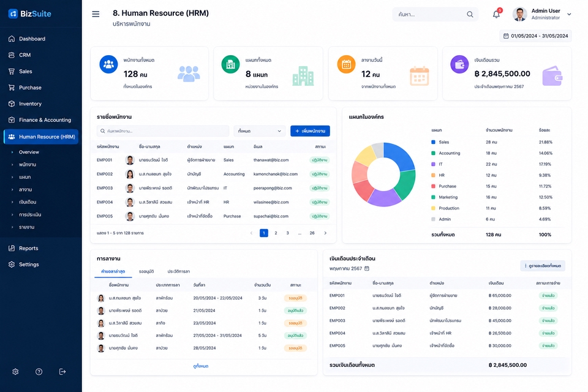This screenshot has height=392, width=588.
Task: Click the search magnifier icon in top bar
Action: [470, 14]
